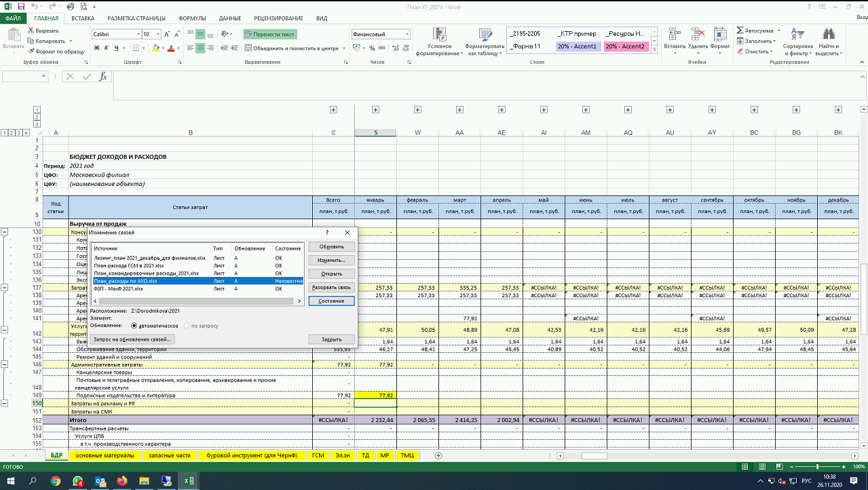Click the center horizontally alignment icon

point(202,48)
